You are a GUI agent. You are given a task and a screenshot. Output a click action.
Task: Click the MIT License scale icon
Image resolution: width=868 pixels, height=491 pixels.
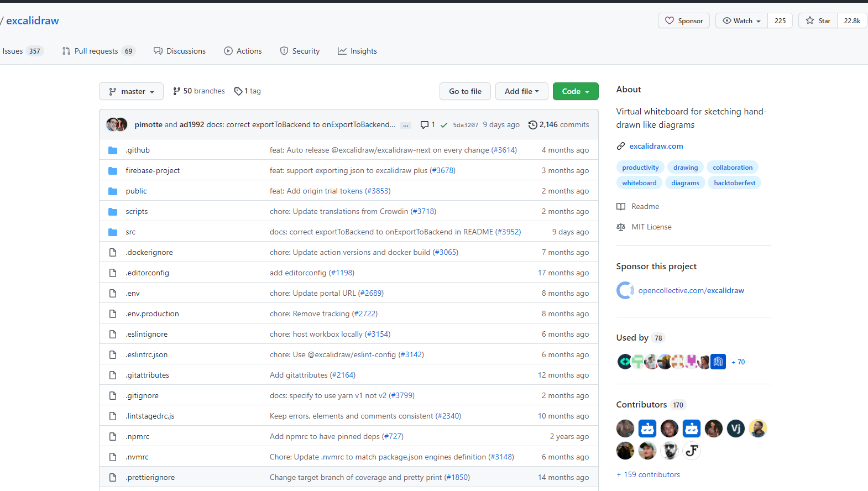click(621, 227)
